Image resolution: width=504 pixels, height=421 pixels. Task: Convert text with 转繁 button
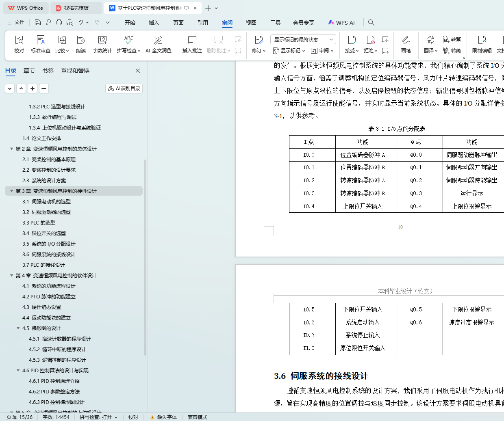click(x=452, y=39)
